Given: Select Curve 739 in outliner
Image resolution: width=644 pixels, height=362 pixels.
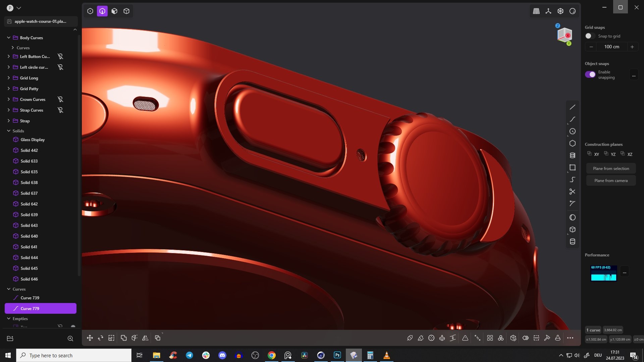Looking at the screenshot, I should click(30, 298).
